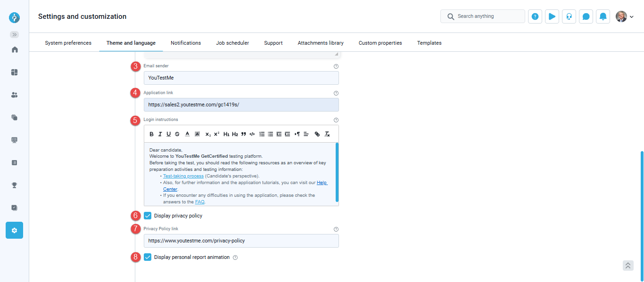The image size is (644, 282).
Task: Uncheck Display privacy policy checkbox
Action: tap(148, 216)
